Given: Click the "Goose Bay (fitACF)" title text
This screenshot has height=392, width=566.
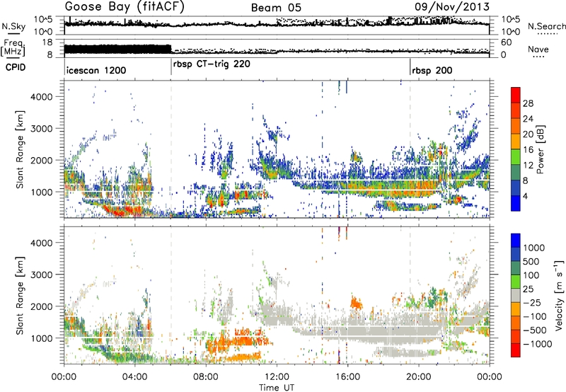Looking at the screenshot, I should 125,7.
